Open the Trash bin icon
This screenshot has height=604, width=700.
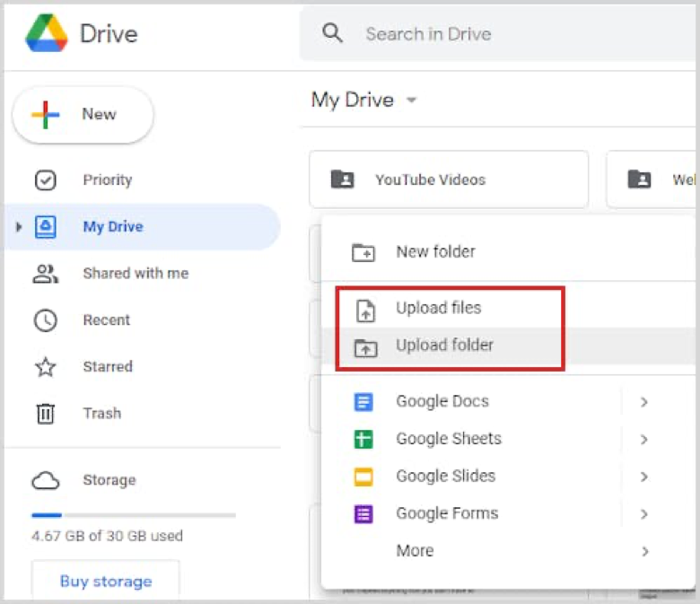[45, 414]
